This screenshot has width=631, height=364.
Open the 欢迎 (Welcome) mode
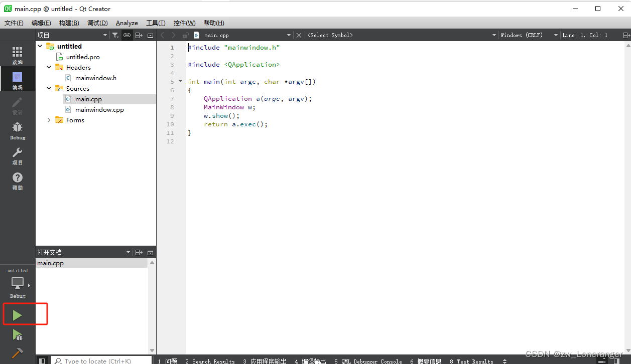(18, 55)
